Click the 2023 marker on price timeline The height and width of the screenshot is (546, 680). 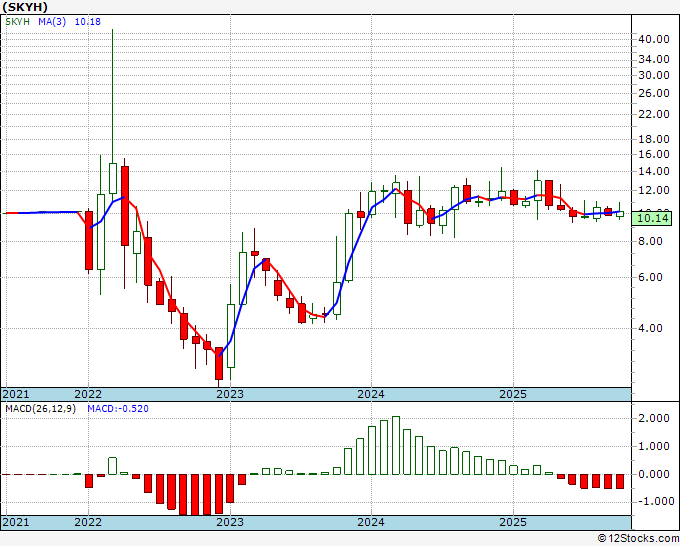coord(230,394)
